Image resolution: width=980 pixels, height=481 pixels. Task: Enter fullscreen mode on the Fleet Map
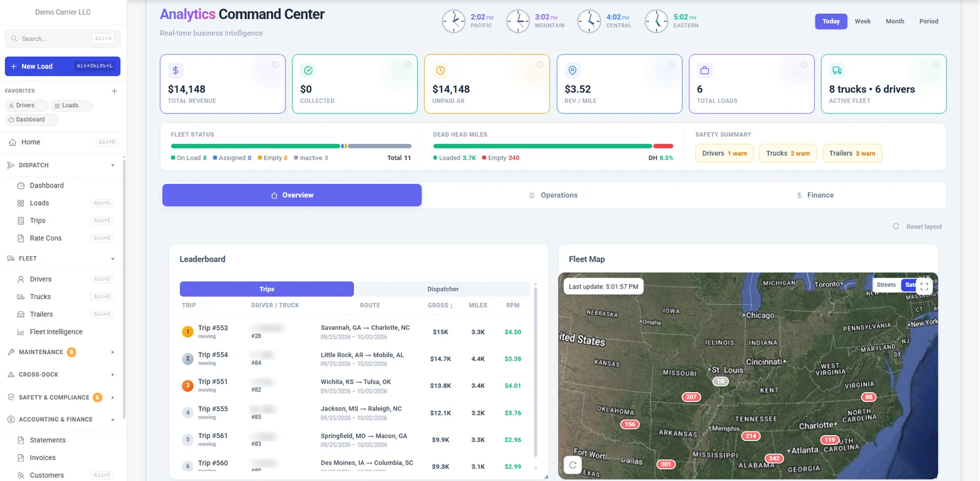pos(924,286)
